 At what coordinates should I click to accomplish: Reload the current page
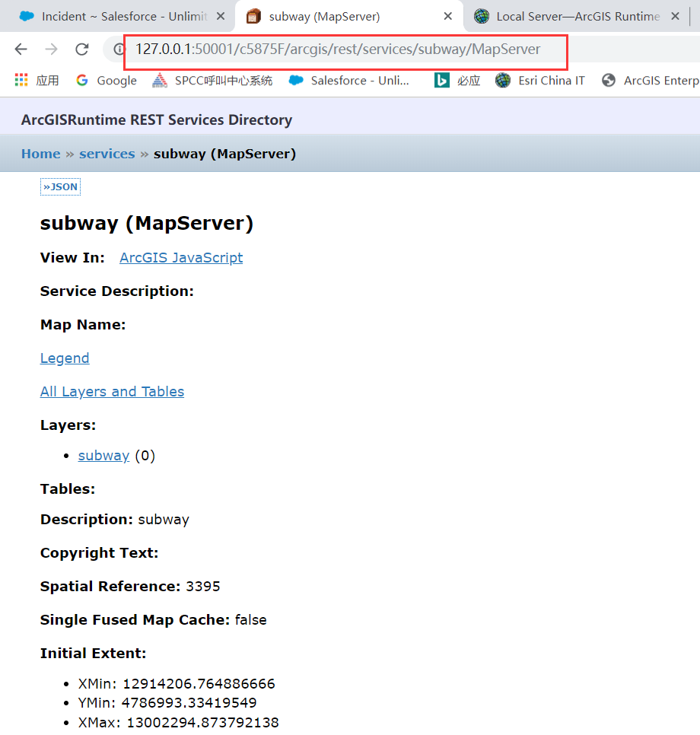tap(81, 49)
